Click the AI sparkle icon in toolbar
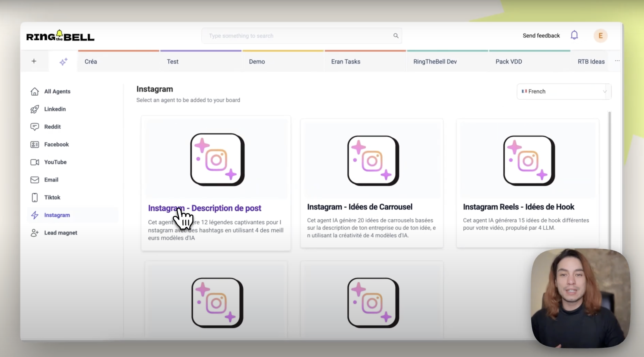Image resolution: width=644 pixels, height=357 pixels. pyautogui.click(x=63, y=62)
